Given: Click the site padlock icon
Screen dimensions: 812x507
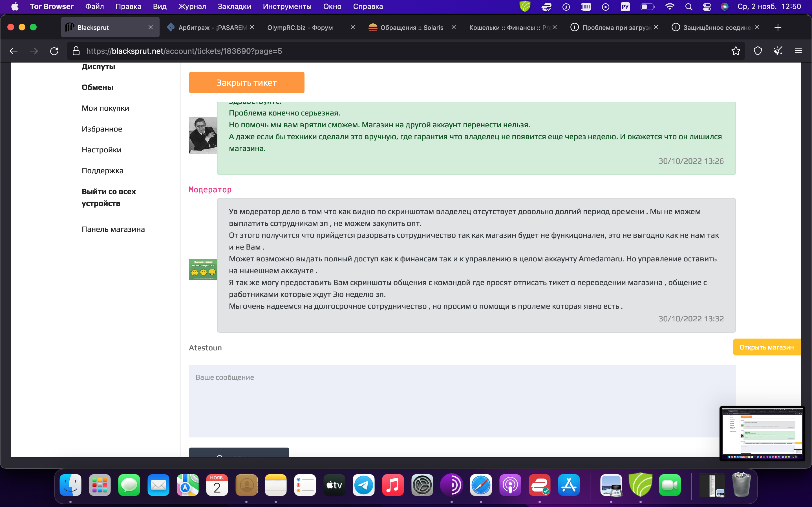Looking at the screenshot, I should (x=76, y=51).
